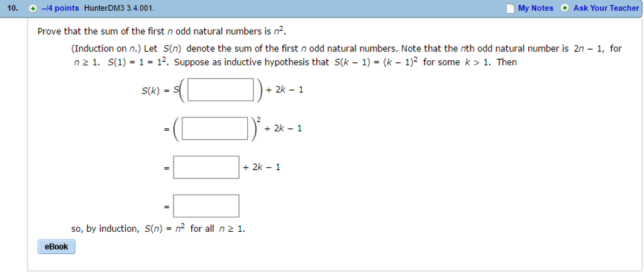This screenshot has height=277, width=644.
Task: Click the –/4 points link
Action: coord(60,9)
